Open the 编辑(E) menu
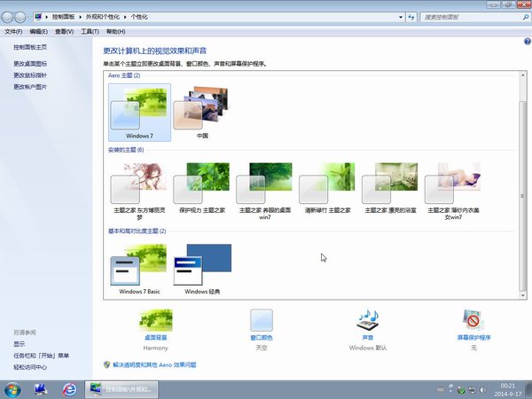The image size is (532, 399). (39, 32)
